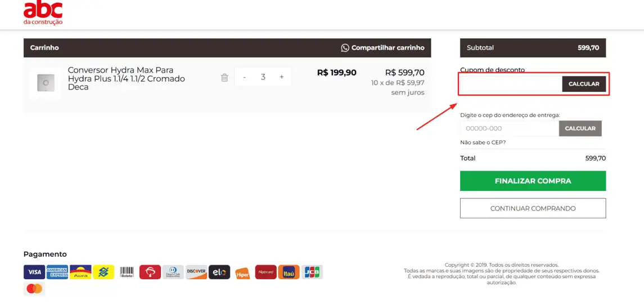Focus the Cupom de desconto input field
Screen dimensions: 644x304
pos(511,84)
